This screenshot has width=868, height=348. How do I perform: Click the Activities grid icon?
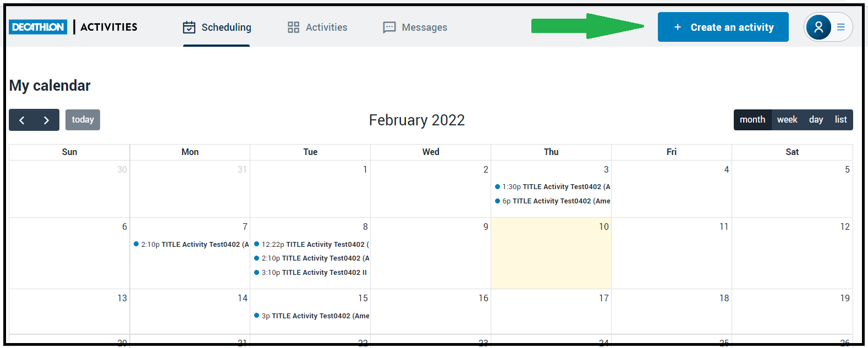pyautogui.click(x=294, y=27)
